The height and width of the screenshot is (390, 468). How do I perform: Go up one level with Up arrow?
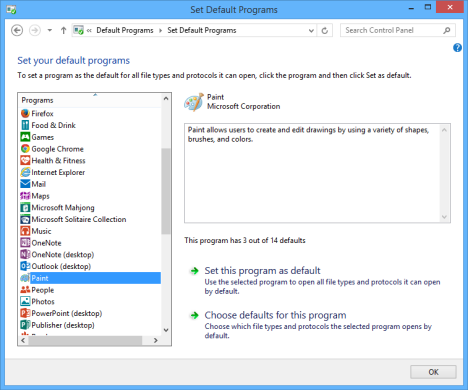63,30
